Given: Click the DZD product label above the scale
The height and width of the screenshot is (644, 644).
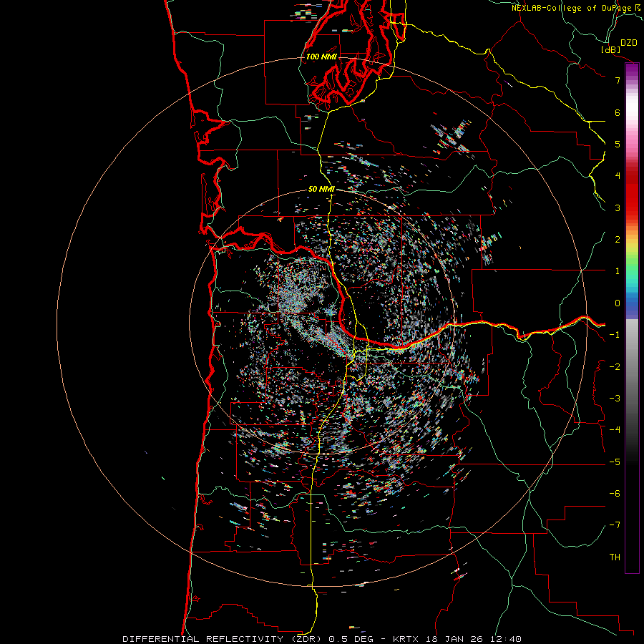Looking at the screenshot, I should pos(629,42).
